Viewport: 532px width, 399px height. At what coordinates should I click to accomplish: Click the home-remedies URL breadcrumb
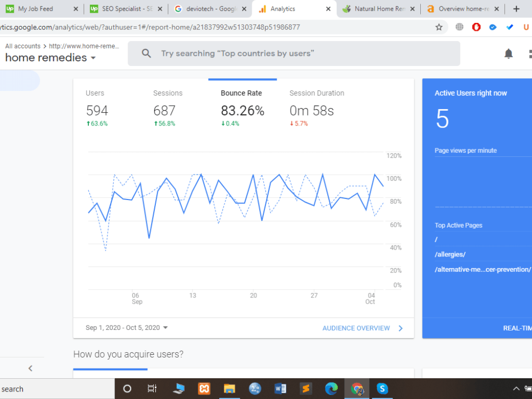click(x=84, y=46)
